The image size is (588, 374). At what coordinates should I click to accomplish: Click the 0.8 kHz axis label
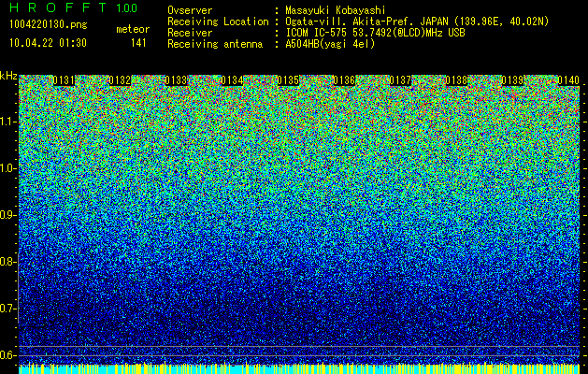pyautogui.click(x=7, y=262)
